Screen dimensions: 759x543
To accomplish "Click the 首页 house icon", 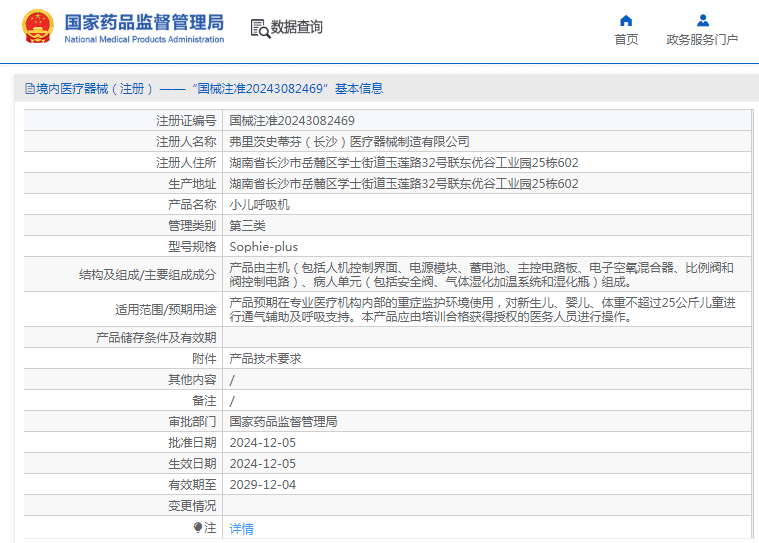I will click(x=626, y=20).
